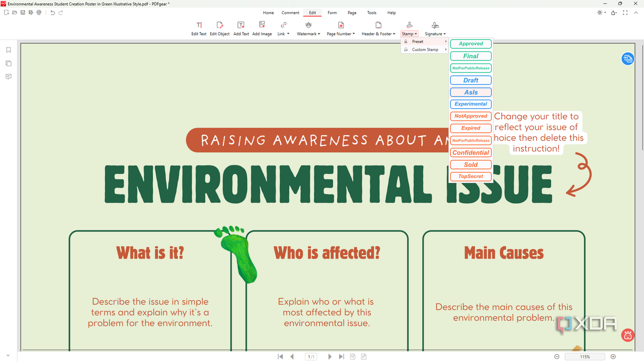644x362 pixels.
Task: Select the Edit Text tool
Action: (199, 29)
